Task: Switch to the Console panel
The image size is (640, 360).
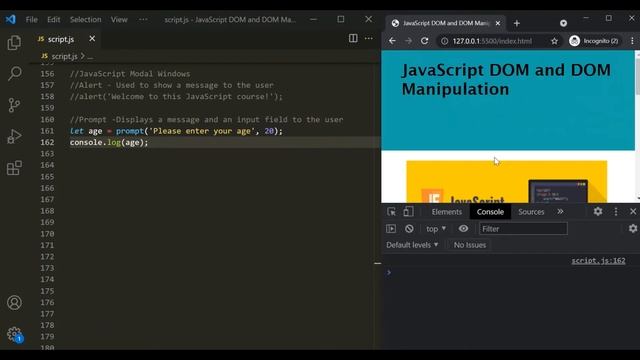Action: click(x=490, y=211)
